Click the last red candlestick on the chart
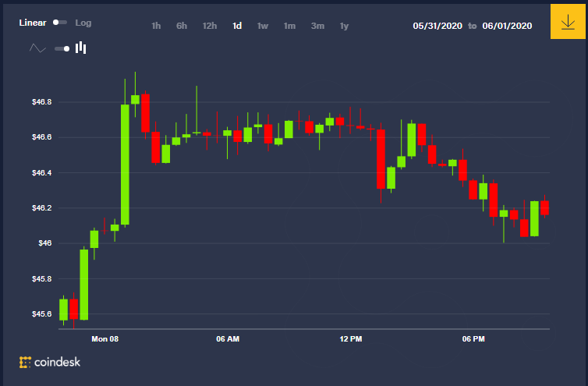 [x=544, y=208]
